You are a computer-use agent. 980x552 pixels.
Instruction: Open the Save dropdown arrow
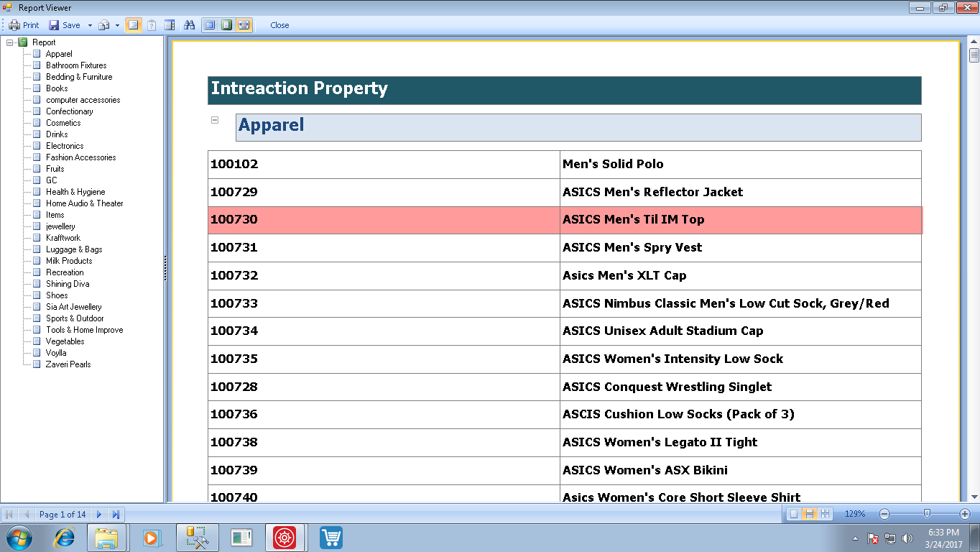90,25
